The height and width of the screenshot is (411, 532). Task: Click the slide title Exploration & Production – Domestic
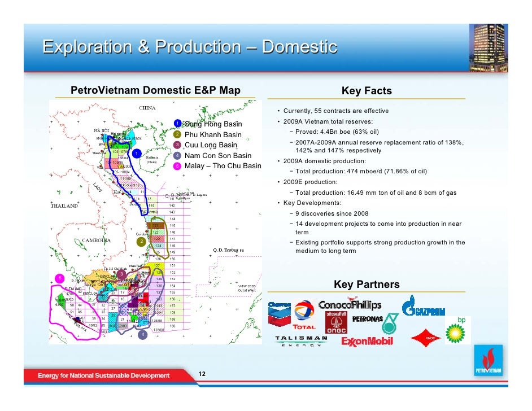pyautogui.click(x=190, y=46)
